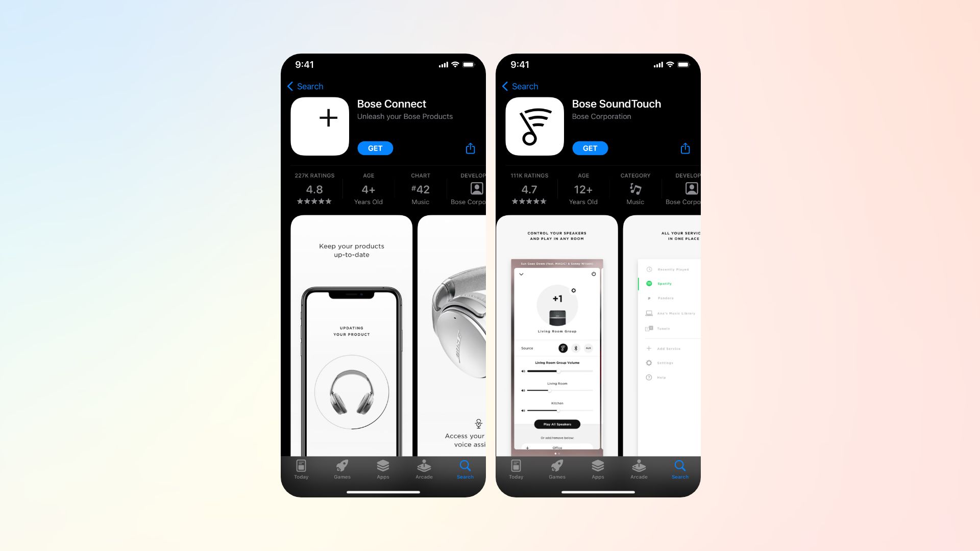Select the Today tab on left phone
This screenshot has height=551, width=980.
302,469
